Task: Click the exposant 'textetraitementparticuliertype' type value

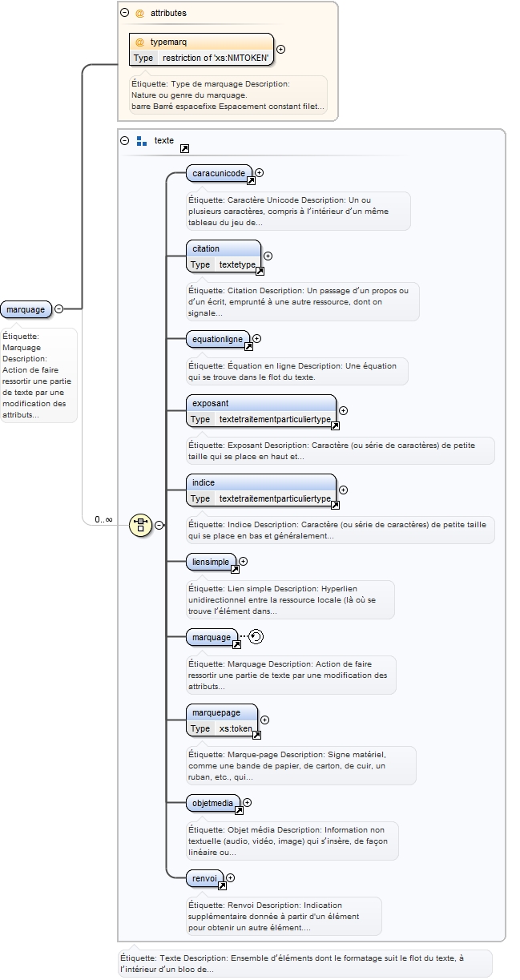Action: (275, 419)
